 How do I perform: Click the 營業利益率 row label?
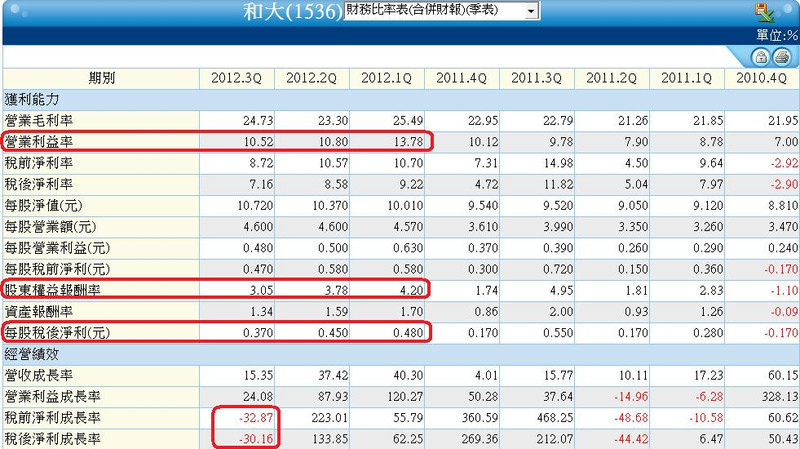click(39, 142)
